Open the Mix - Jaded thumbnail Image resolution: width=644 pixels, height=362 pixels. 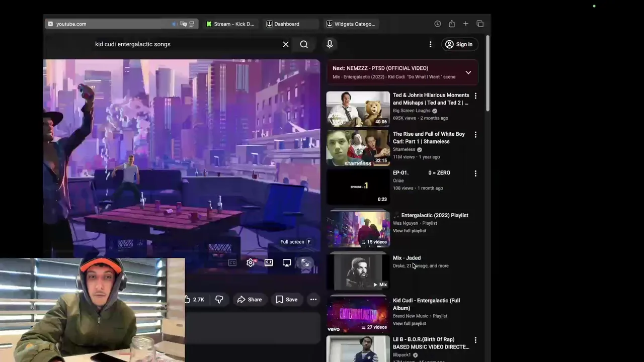(x=358, y=272)
